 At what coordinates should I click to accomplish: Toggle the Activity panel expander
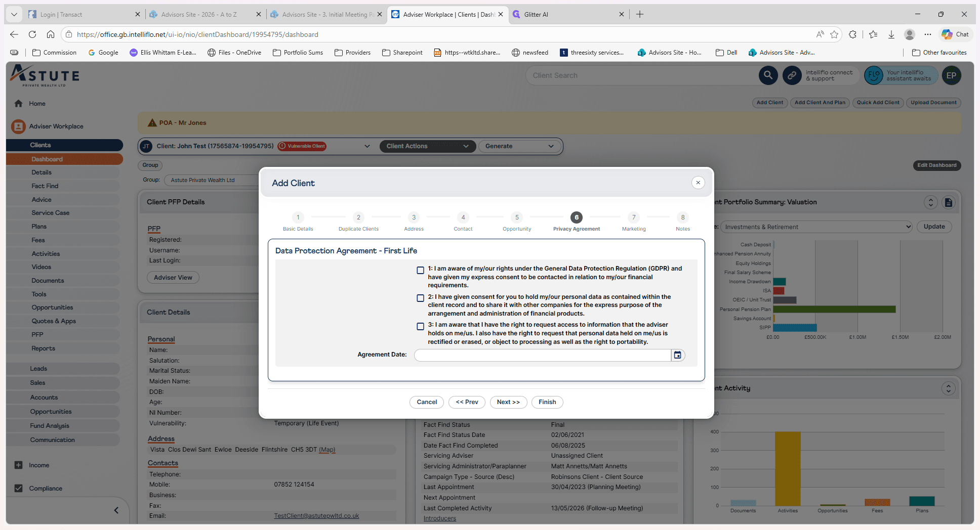pyautogui.click(x=948, y=388)
